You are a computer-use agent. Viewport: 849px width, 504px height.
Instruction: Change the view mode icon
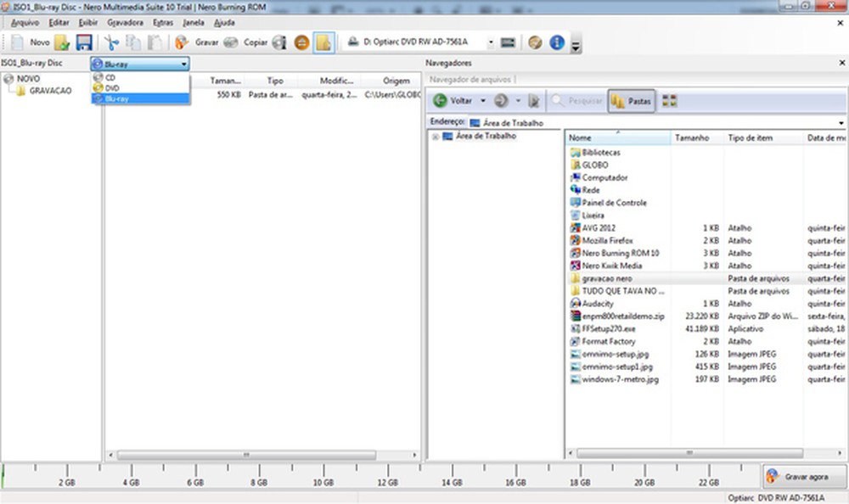coord(669,101)
